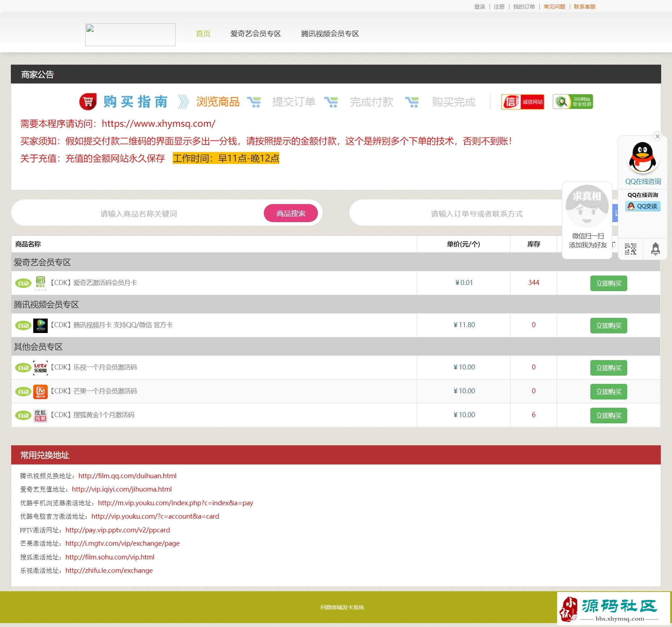The image size is (672, 627).
Task: Open the m.vip.youku.com mobile activation link
Action: tap(176, 503)
